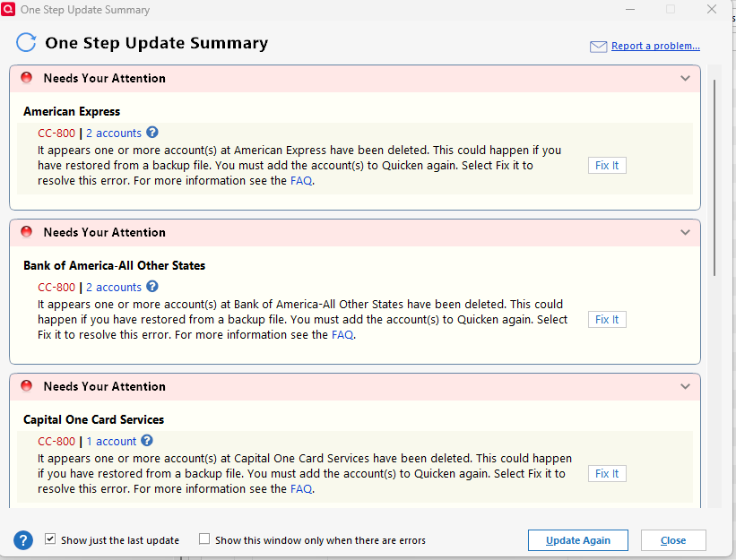The height and width of the screenshot is (560, 736).
Task: Select the American Express heading text
Action: pos(72,112)
